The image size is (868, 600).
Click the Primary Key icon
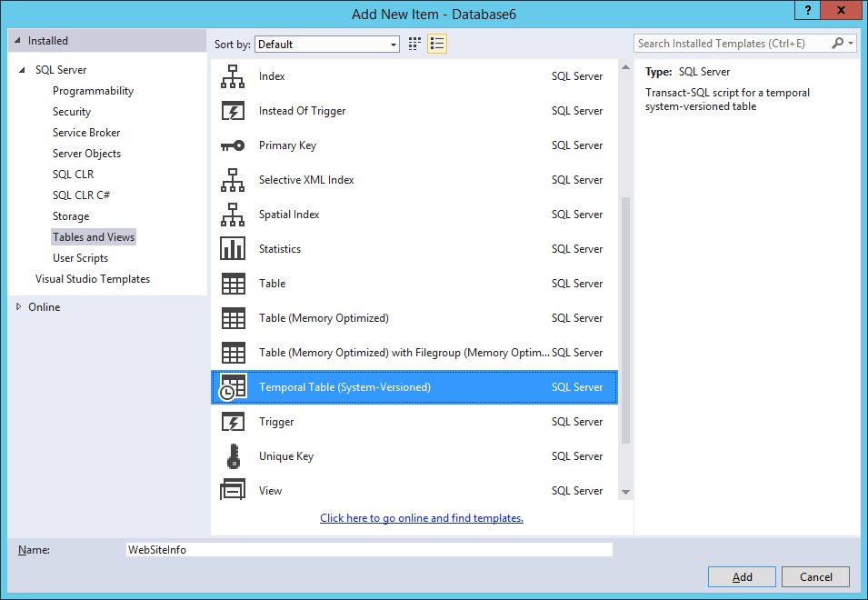(x=233, y=146)
